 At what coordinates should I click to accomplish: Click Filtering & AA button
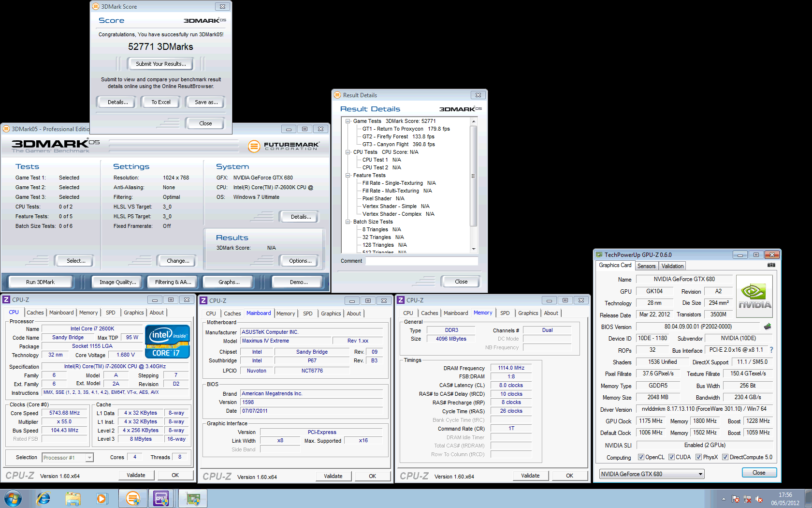173,282
